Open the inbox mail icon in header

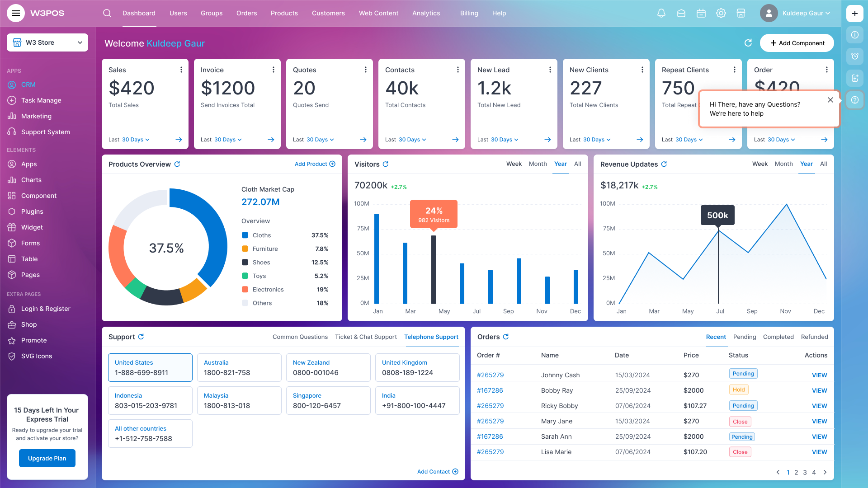click(x=681, y=13)
